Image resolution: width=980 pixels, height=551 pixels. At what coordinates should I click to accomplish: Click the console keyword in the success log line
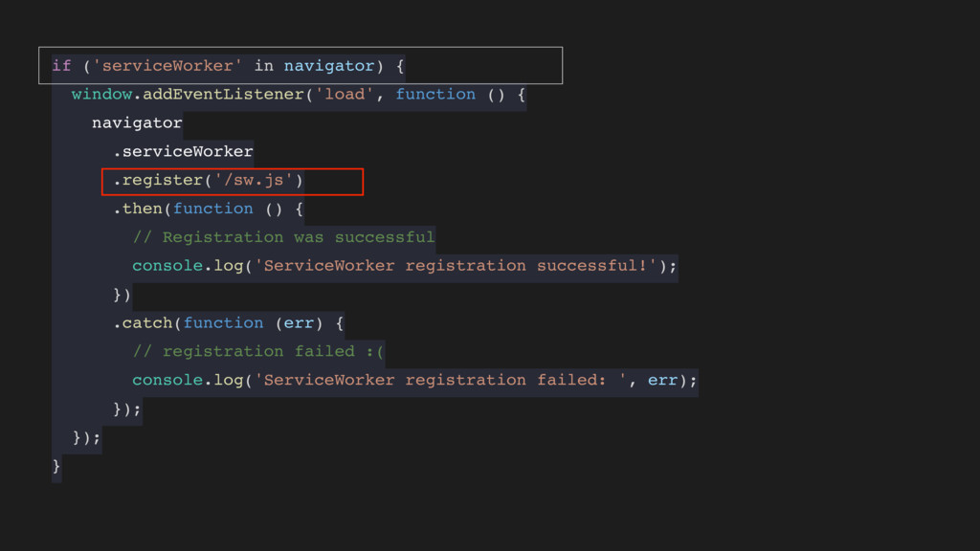coord(167,266)
